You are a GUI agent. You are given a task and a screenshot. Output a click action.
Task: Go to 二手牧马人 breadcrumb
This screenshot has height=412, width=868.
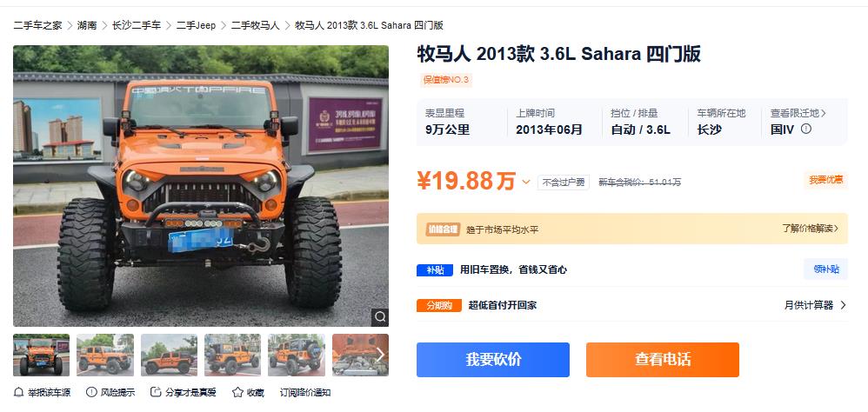pos(255,25)
